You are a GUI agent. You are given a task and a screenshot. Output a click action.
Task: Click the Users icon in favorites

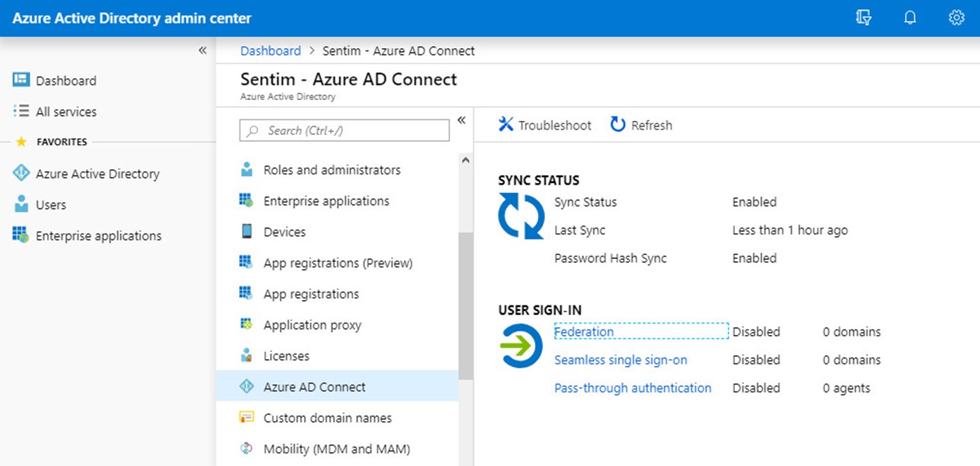[21, 204]
